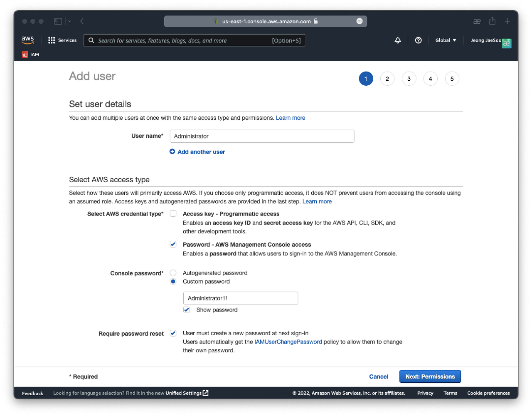Click the Services label in header
Screen dimensions: 532x416
67,40
